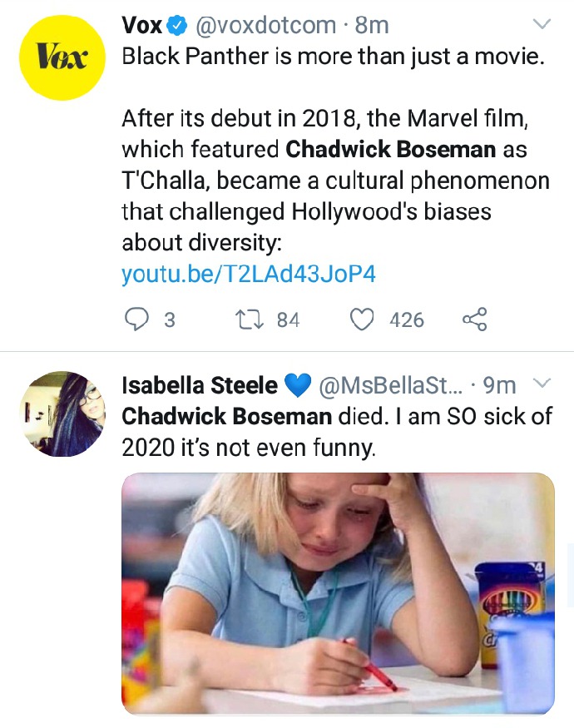Click the Vox account name
The image size is (574, 728).
click(141, 26)
